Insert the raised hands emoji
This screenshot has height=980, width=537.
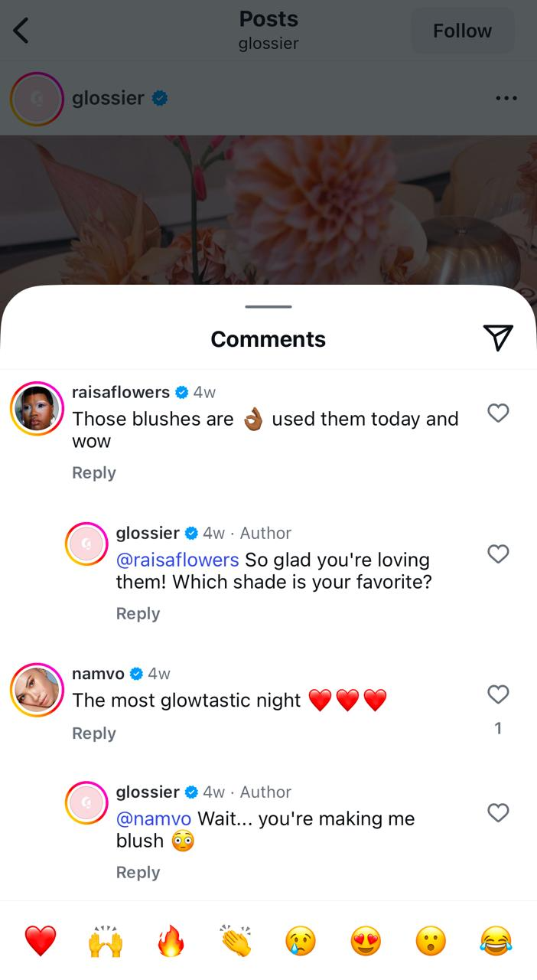tap(106, 940)
